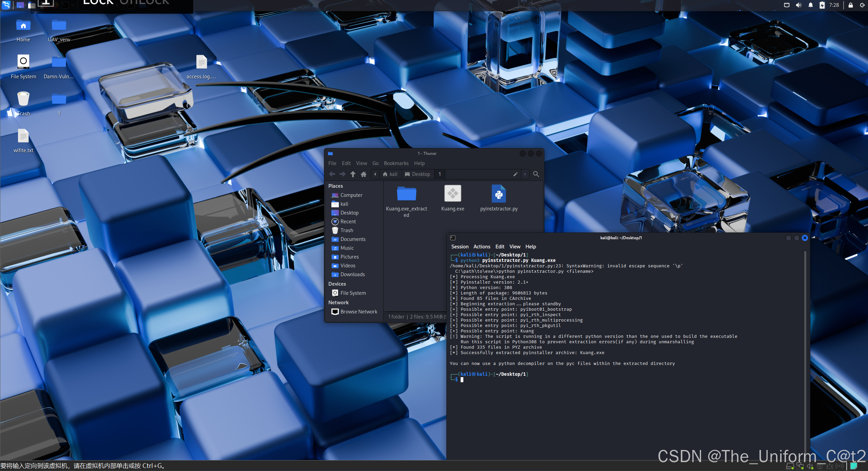868x471 pixels.
Task: Click the Desktop path bar button
Action: [418, 174]
